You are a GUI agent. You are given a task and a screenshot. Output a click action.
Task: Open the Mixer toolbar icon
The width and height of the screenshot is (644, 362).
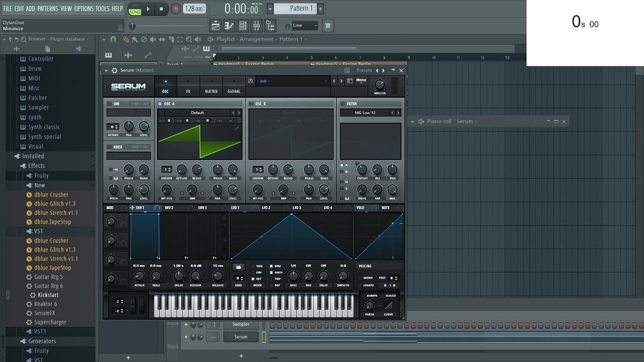tap(256, 26)
